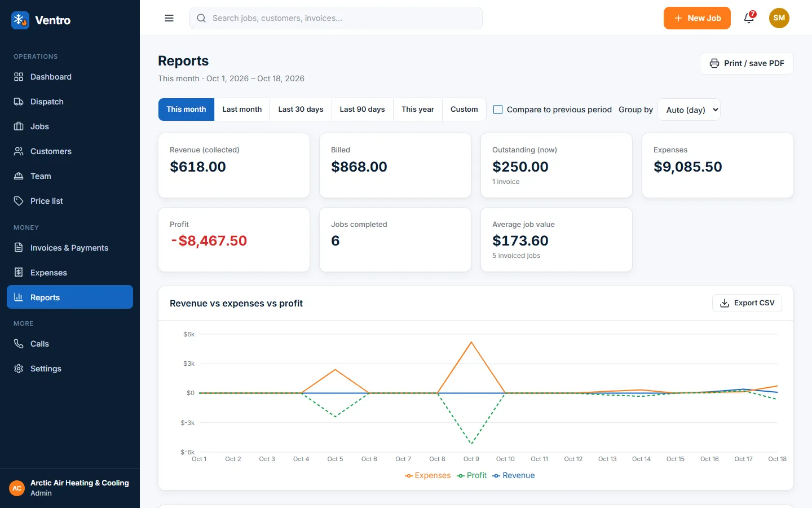
Task: Open the Team page in sidebar
Action: (x=70, y=176)
